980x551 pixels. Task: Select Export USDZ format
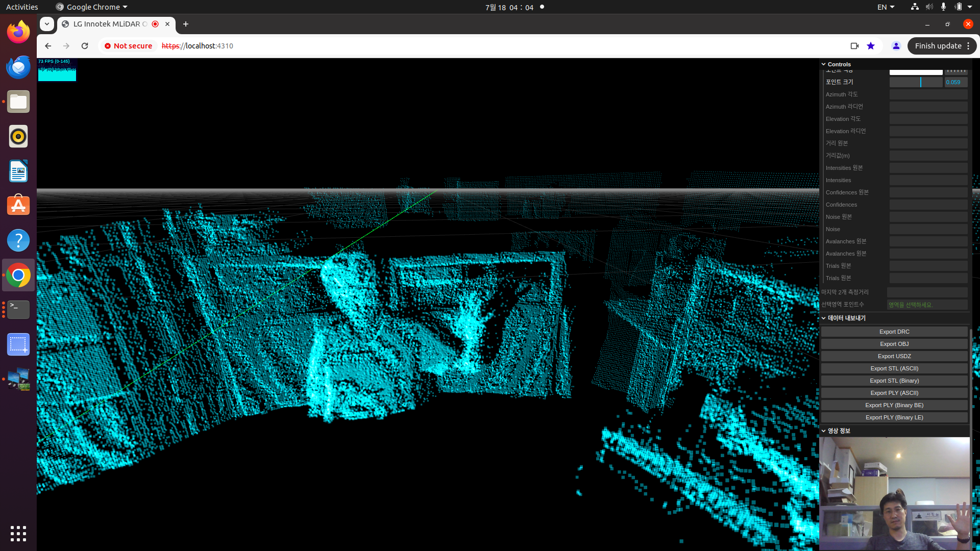895,356
